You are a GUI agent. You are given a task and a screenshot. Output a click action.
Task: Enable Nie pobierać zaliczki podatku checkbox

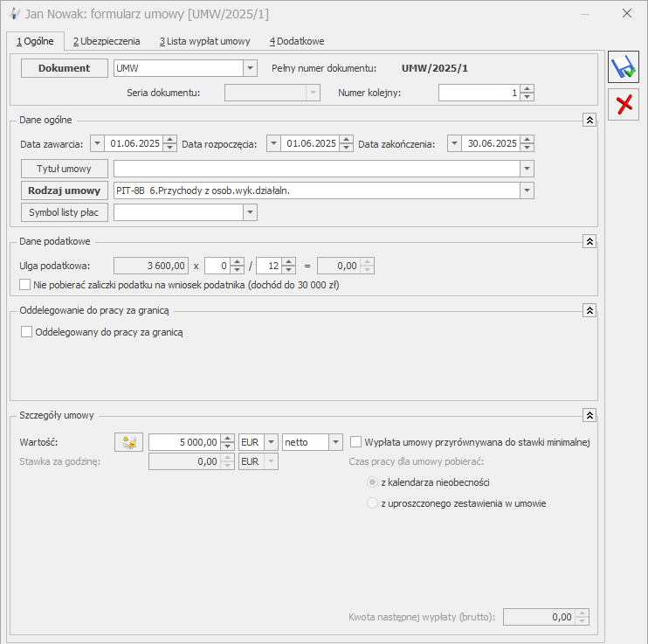point(24,285)
